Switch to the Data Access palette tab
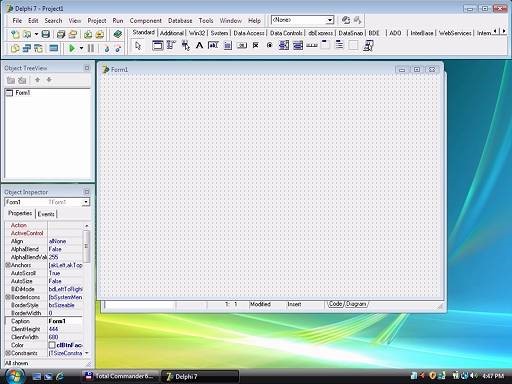The width and height of the screenshot is (512, 384). point(249,33)
